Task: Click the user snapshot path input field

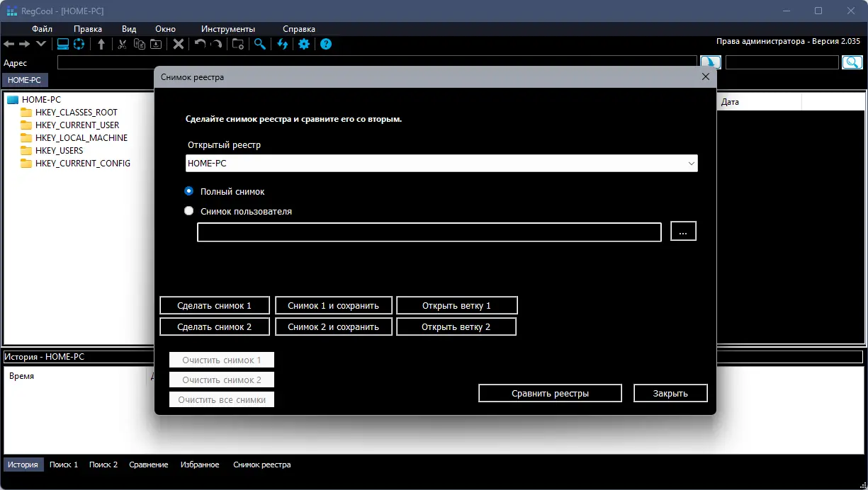Action: pos(429,232)
